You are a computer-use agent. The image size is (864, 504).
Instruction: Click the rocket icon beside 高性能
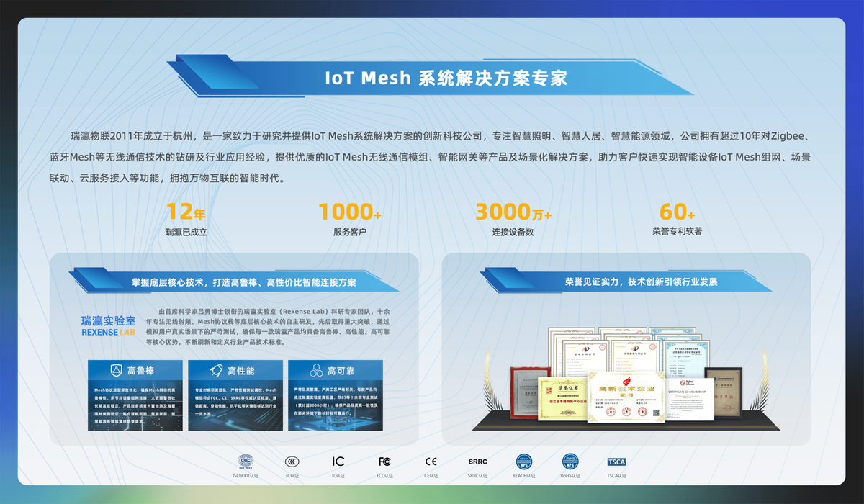[215, 371]
